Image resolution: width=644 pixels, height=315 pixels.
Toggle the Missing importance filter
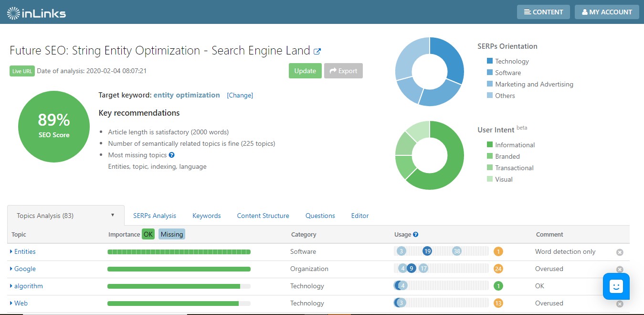coord(171,234)
